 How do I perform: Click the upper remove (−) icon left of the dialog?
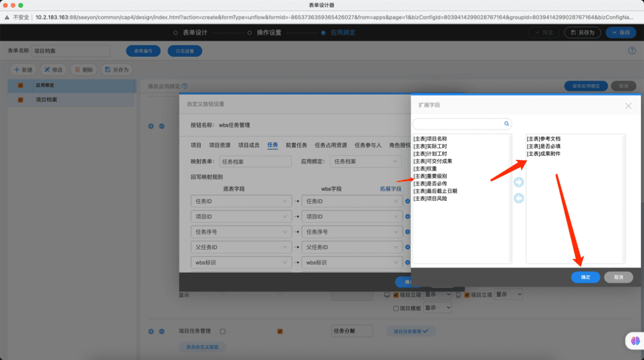[x=162, y=126]
